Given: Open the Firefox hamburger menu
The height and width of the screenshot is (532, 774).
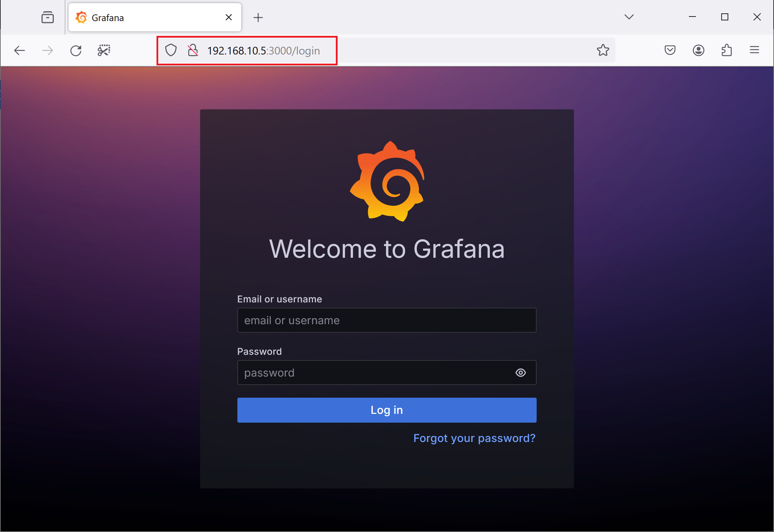Looking at the screenshot, I should point(754,50).
